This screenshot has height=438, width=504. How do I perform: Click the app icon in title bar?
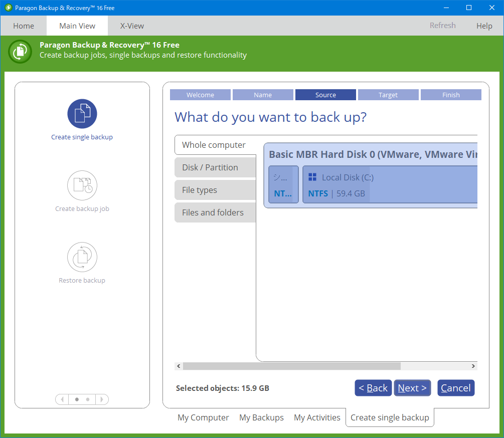[x=9, y=8]
